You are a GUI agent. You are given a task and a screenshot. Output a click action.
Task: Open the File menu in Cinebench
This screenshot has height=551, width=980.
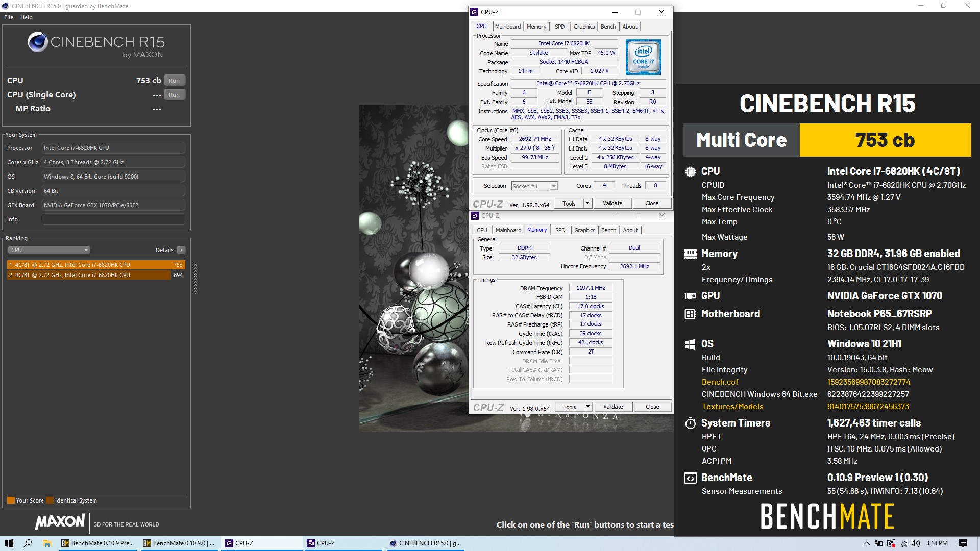point(9,17)
